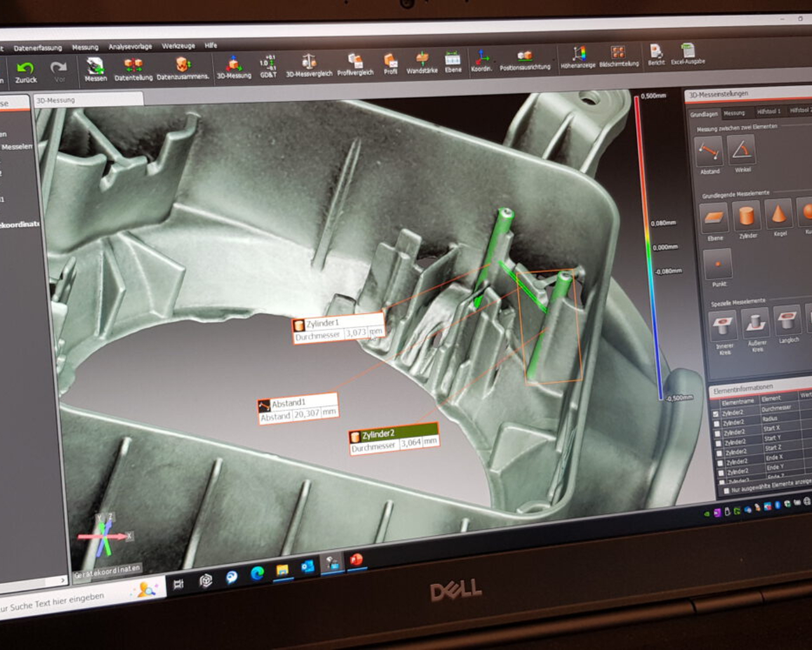
Task: Start the 3D-Messvergleich tool
Action: click(x=309, y=65)
